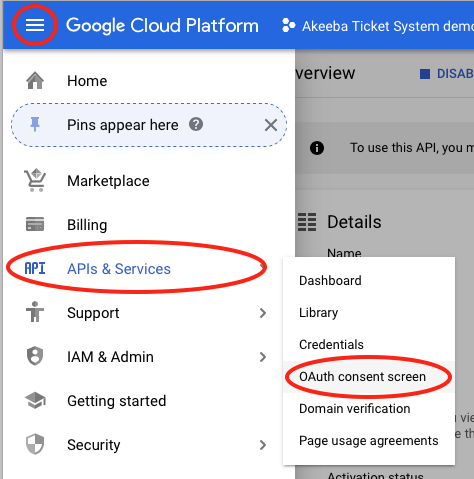This screenshot has width=474, height=479.
Task: Click the Getting started graduation cap icon
Action: 35,400
